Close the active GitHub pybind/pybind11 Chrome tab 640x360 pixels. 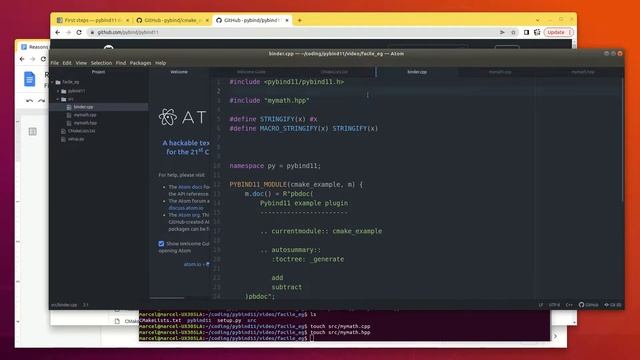287,20
